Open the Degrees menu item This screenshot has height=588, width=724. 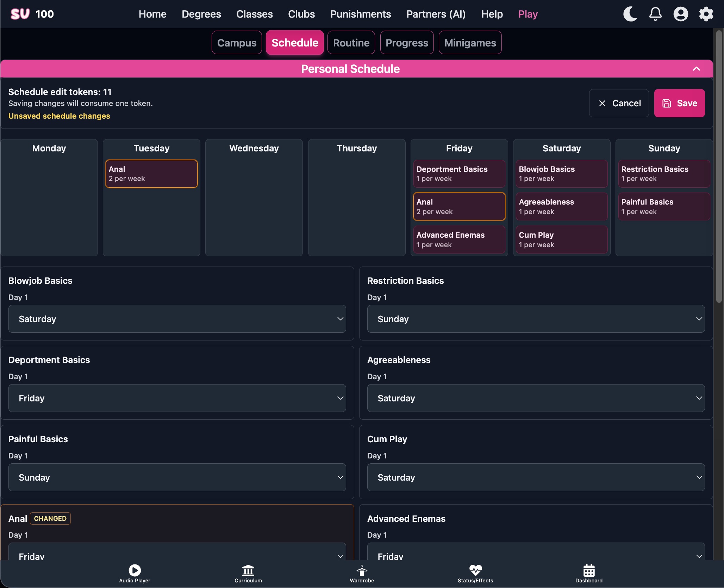pos(201,14)
